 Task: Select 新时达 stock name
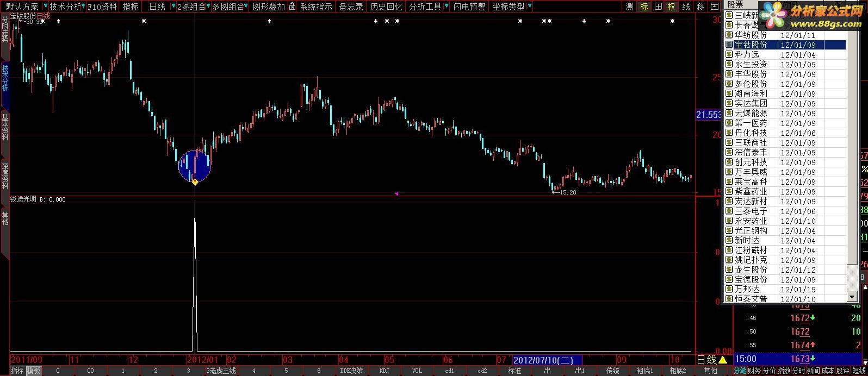click(x=747, y=241)
